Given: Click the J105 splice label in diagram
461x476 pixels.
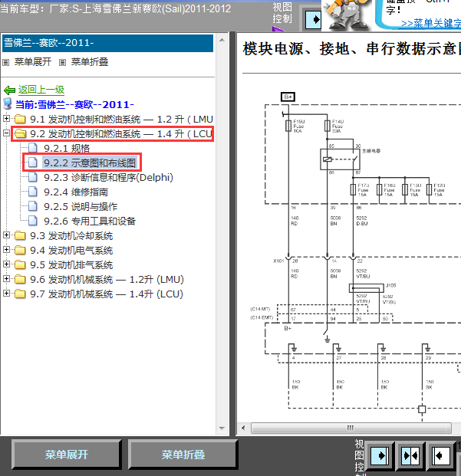Looking at the screenshot, I should click(390, 285).
